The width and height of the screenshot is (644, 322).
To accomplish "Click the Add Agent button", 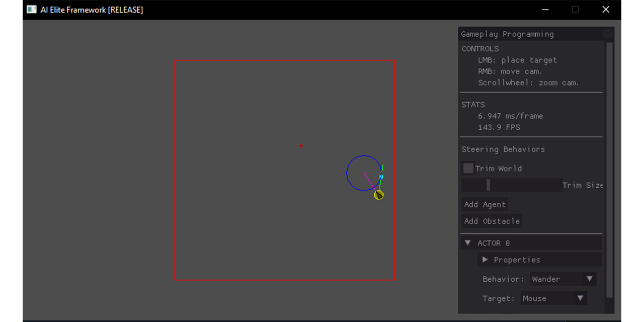I will [485, 204].
